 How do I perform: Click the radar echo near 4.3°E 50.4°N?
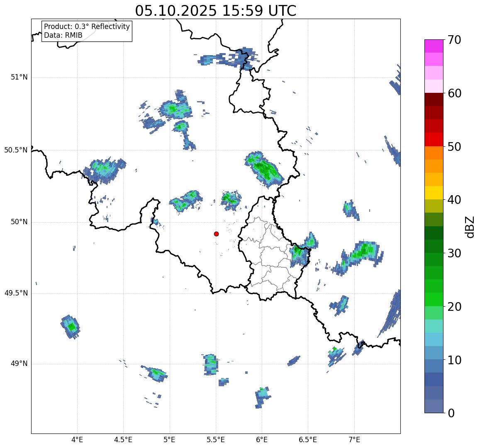click(x=104, y=170)
